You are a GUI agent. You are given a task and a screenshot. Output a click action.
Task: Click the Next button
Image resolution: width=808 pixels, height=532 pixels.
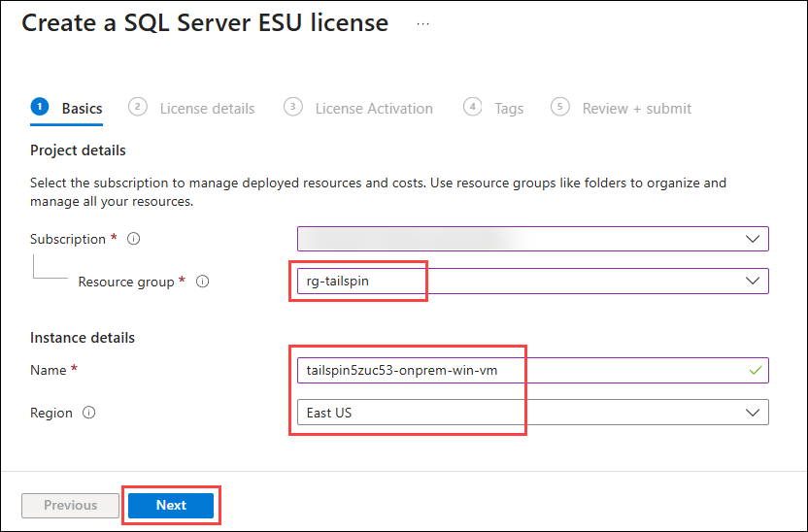tap(171, 505)
